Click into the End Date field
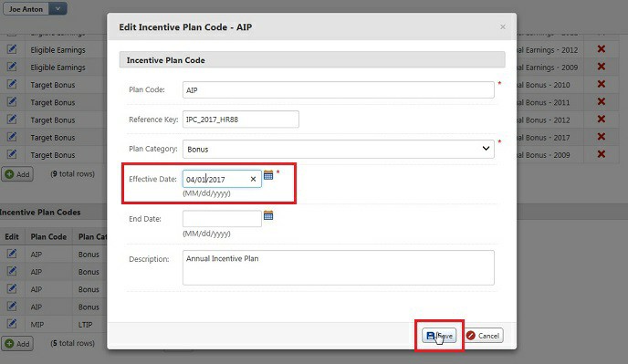628x364 pixels. [x=222, y=219]
